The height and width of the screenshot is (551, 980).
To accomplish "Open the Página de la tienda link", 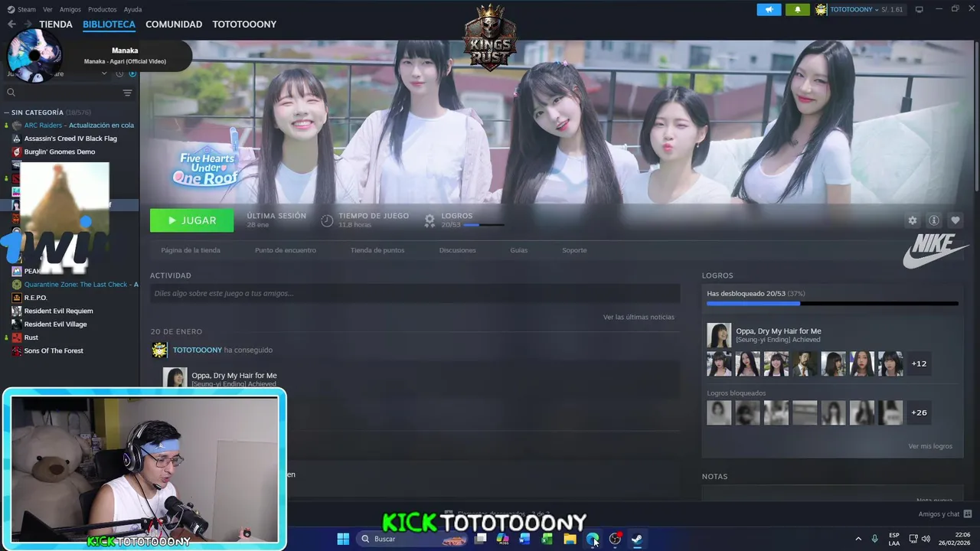I will (191, 250).
